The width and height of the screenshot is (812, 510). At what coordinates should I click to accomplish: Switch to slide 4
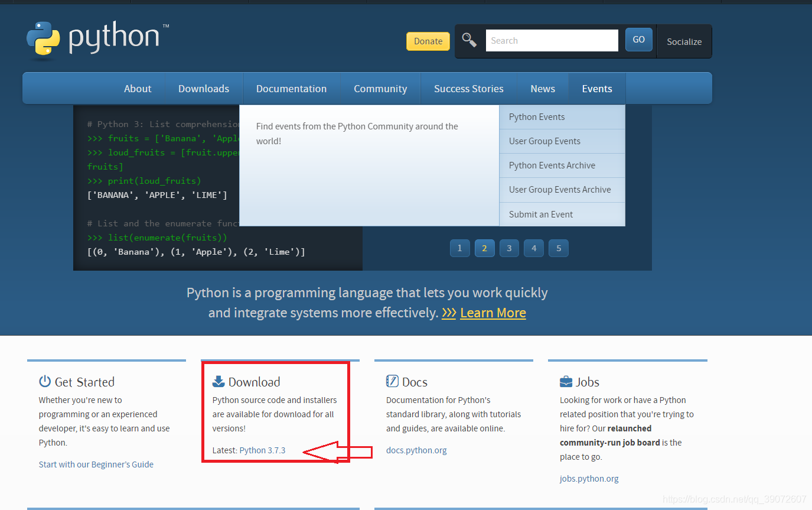pyautogui.click(x=534, y=248)
